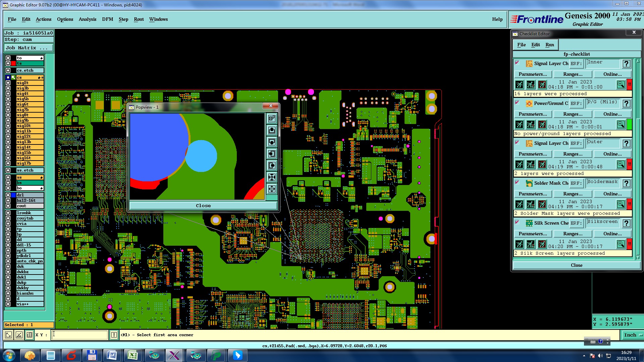Open results magnifier for Inner Signal Layer check

pos(621,84)
